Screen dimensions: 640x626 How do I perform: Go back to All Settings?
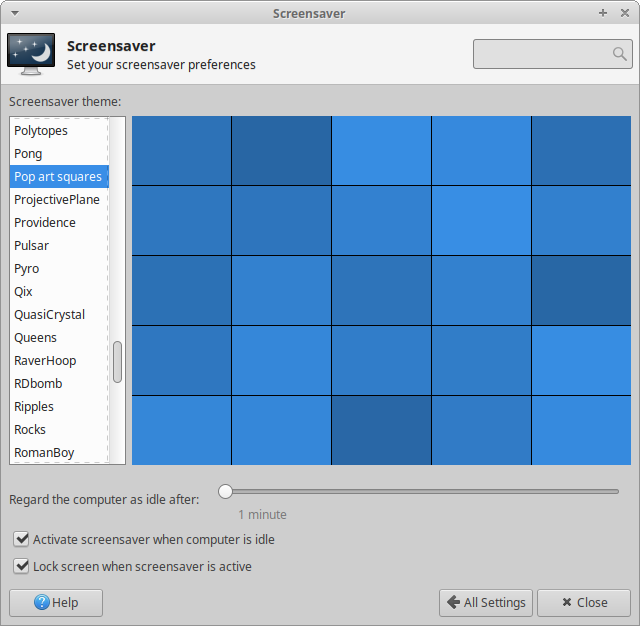[486, 602]
